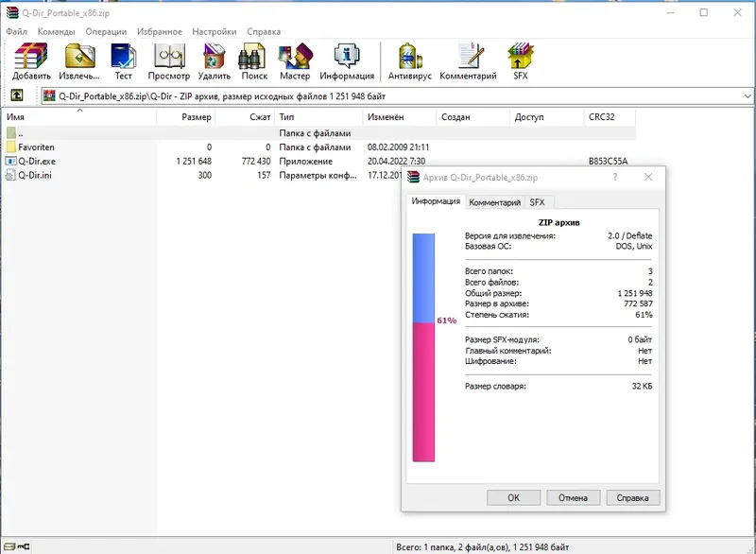Click the 2.0 / Deflate value
Viewport: 756px width, 554px height.
tap(629, 235)
